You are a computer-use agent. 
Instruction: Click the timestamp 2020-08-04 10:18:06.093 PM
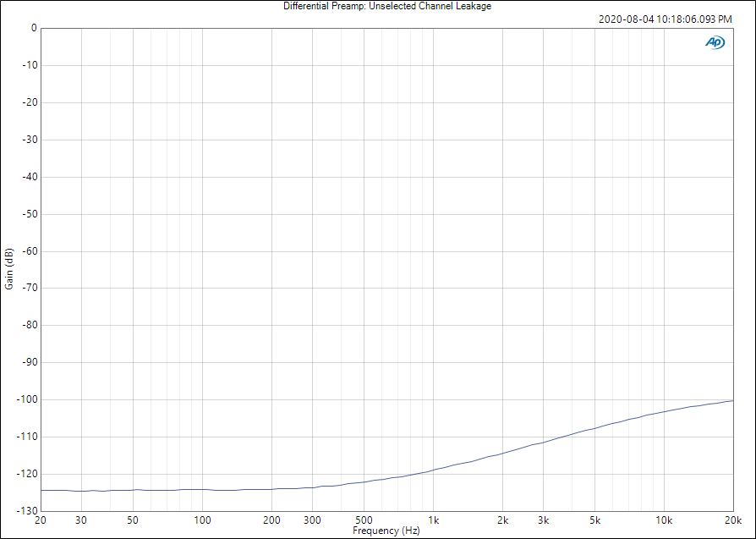665,19
